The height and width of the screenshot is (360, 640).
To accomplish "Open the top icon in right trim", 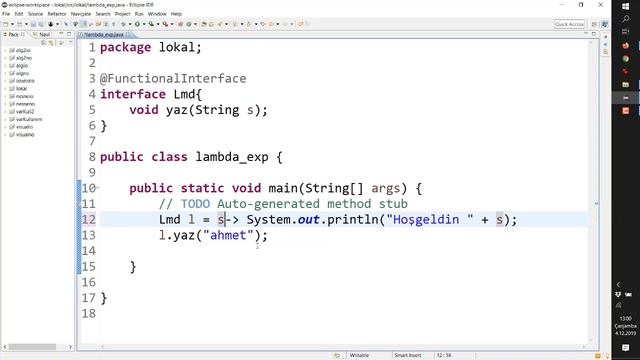I will pyautogui.click(x=605, y=37).
